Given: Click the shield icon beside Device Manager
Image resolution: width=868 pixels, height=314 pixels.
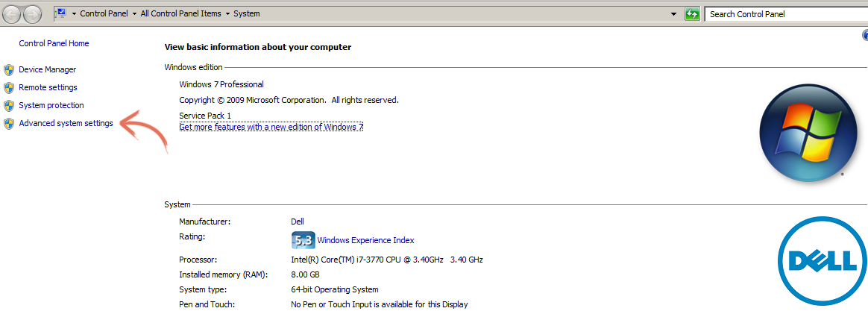Looking at the screenshot, I should pyautogui.click(x=9, y=70).
